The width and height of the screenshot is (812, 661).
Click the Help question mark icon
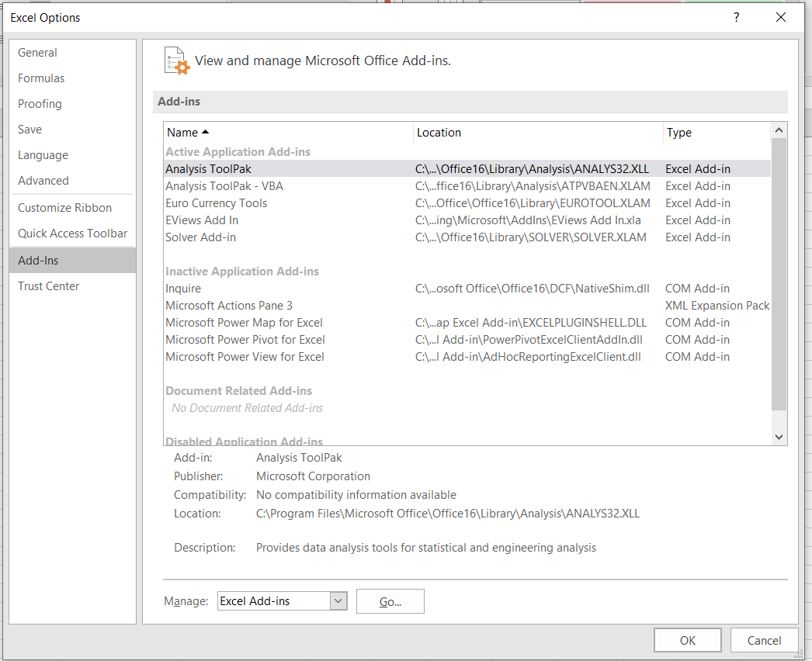[x=736, y=17]
